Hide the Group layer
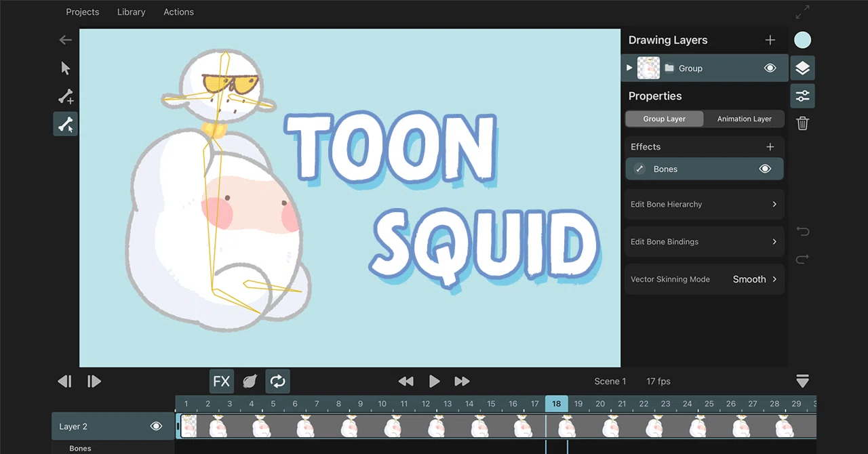Viewport: 868px width, 454px height. pos(770,68)
